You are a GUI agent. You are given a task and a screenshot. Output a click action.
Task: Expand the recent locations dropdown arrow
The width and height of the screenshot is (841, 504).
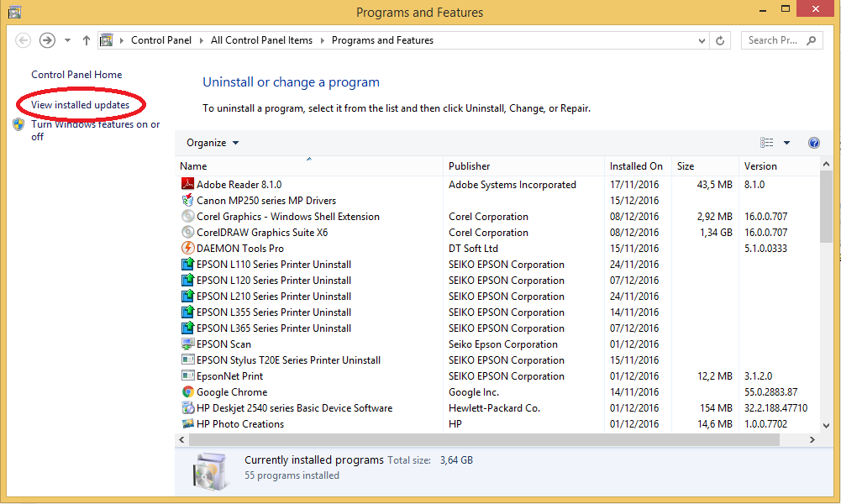(67, 40)
